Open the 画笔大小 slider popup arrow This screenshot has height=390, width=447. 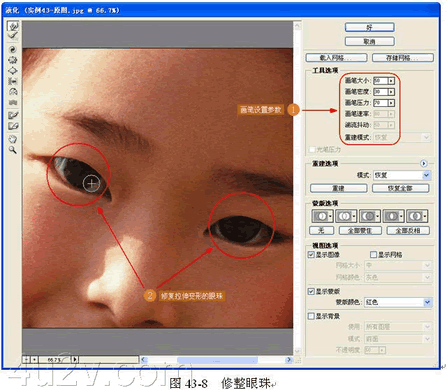point(391,81)
